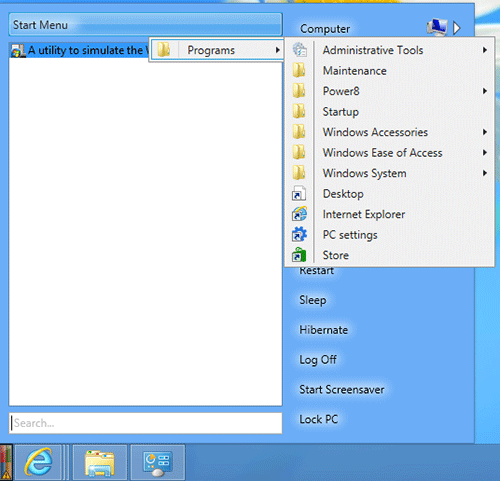The image size is (500, 481).
Task: Click the Log Off option
Action: tap(318, 360)
